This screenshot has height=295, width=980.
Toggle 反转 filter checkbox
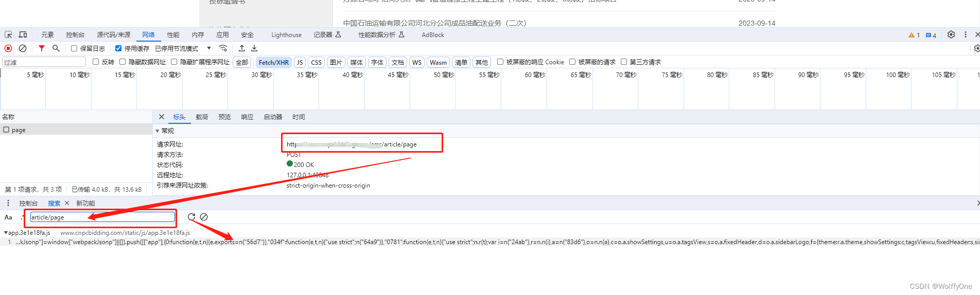[96, 62]
